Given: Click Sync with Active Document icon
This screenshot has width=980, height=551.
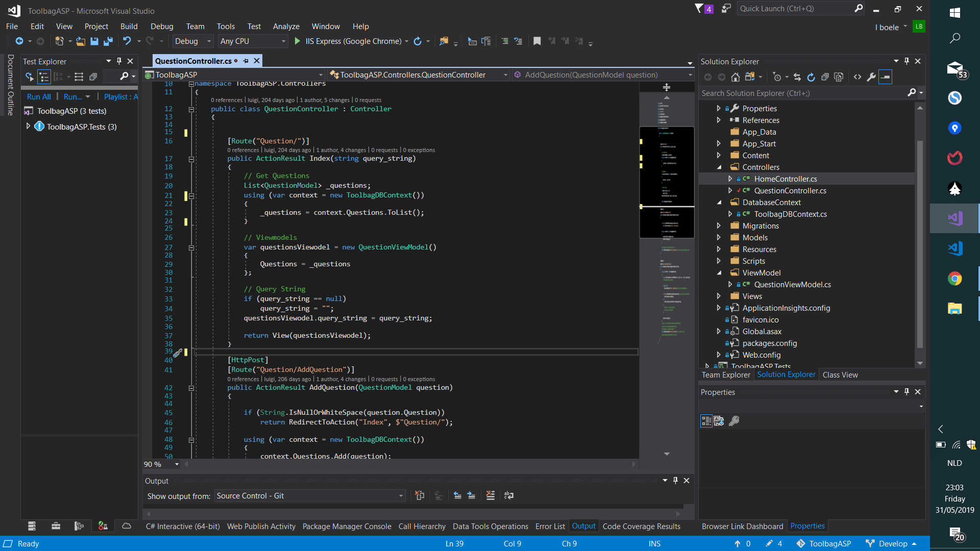Looking at the screenshot, I should [797, 77].
